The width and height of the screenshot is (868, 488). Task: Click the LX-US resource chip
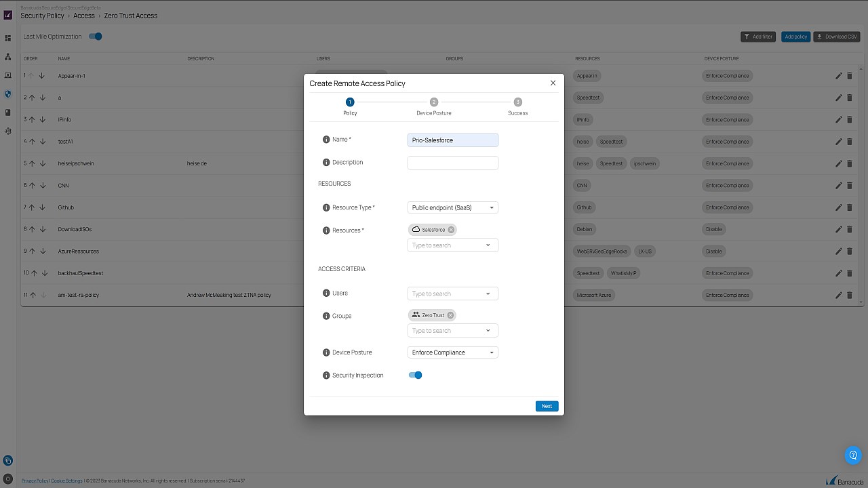(x=644, y=251)
